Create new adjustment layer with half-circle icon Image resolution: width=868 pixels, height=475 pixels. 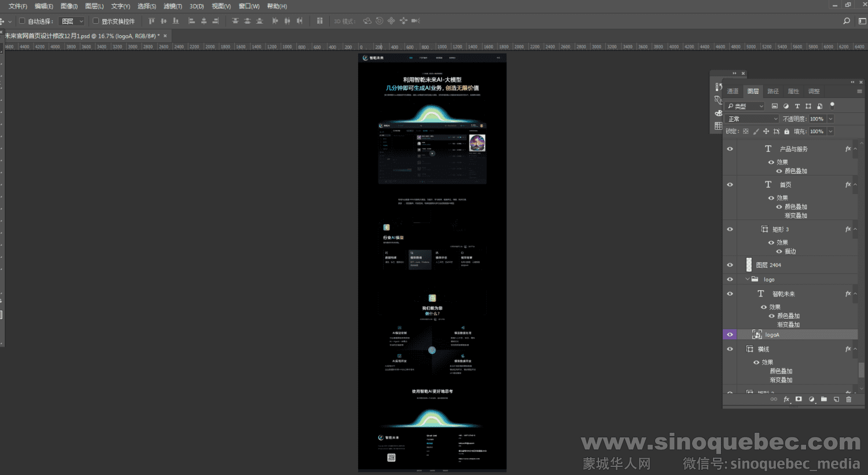[811, 399]
